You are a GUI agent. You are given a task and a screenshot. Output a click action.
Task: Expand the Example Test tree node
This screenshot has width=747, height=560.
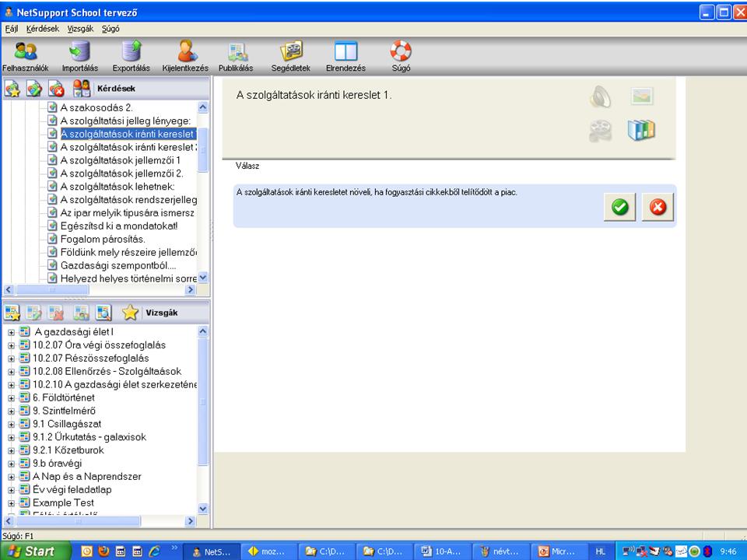pos(12,503)
